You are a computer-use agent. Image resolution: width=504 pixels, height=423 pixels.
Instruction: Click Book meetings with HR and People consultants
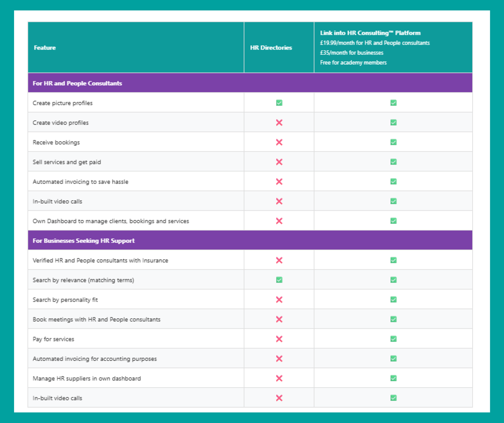coord(97,319)
